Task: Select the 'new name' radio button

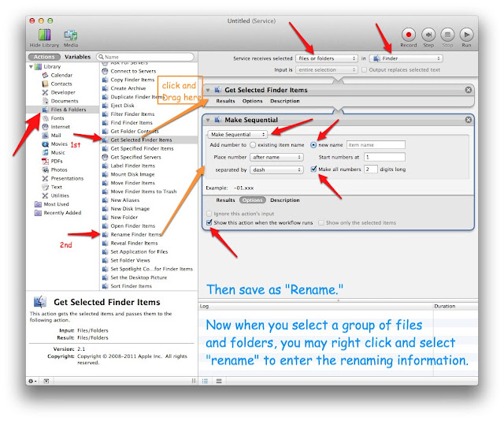Action: point(313,145)
